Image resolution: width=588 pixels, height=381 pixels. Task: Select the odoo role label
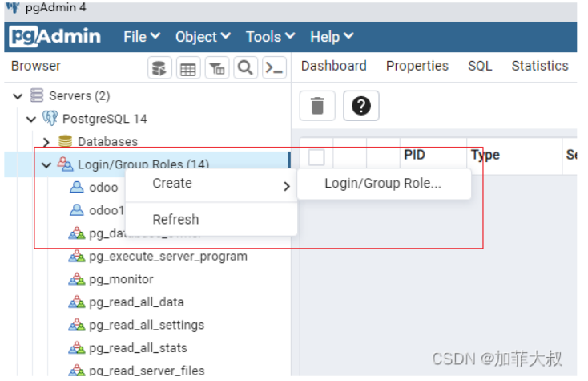point(103,188)
